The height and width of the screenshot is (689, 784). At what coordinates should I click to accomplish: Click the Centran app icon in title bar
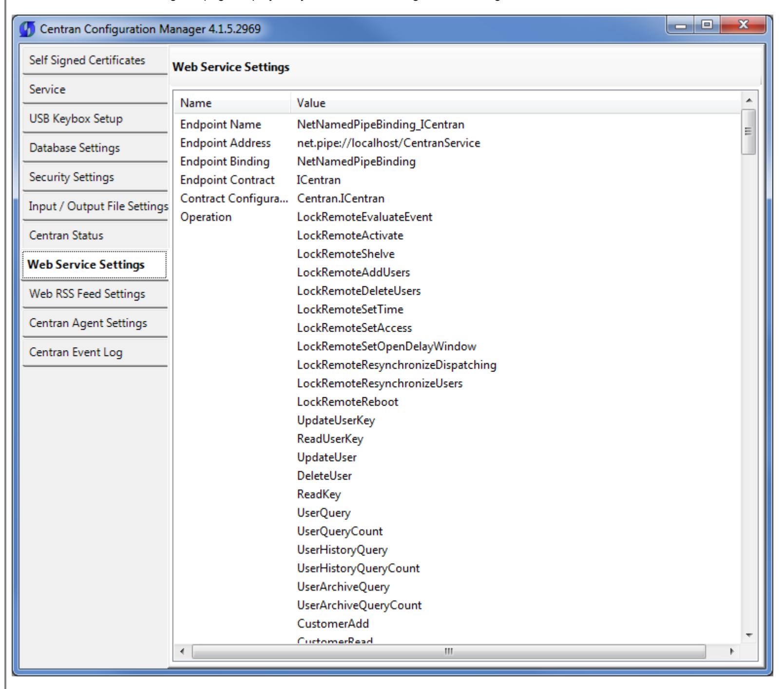[x=28, y=29]
